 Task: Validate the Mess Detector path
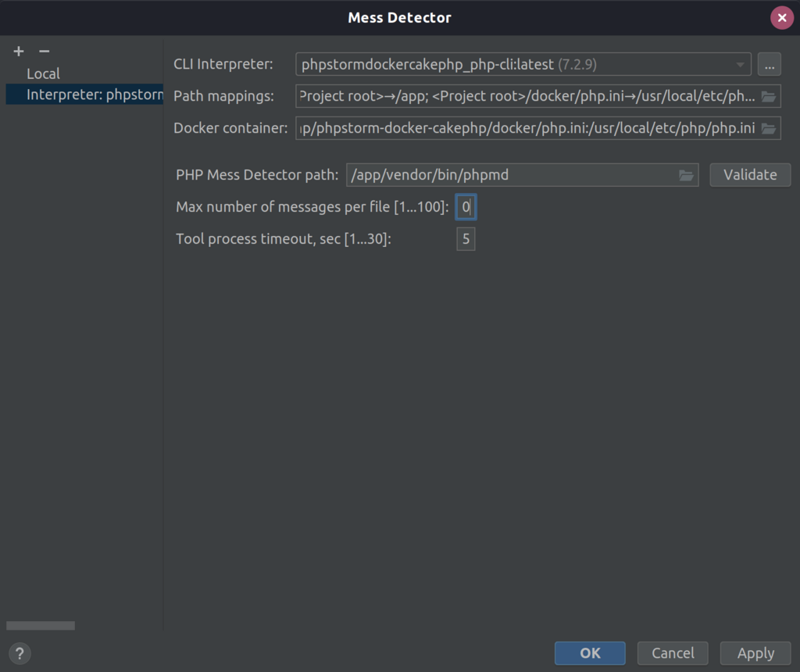pos(750,175)
